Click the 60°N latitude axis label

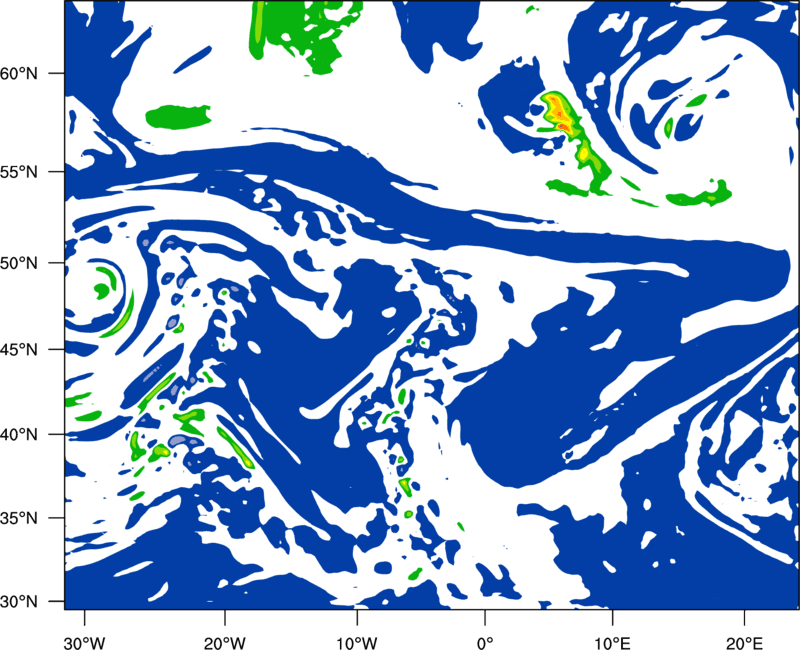[x=19, y=73]
